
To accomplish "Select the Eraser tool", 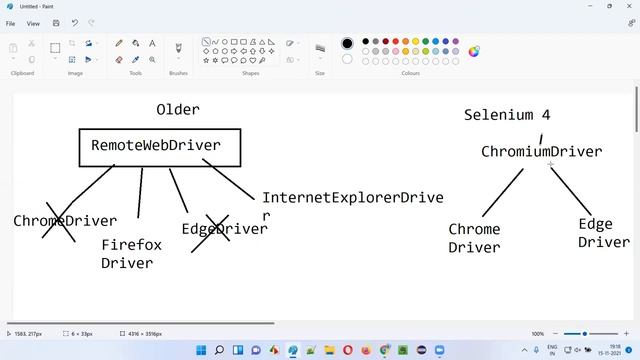I will 119,60.
